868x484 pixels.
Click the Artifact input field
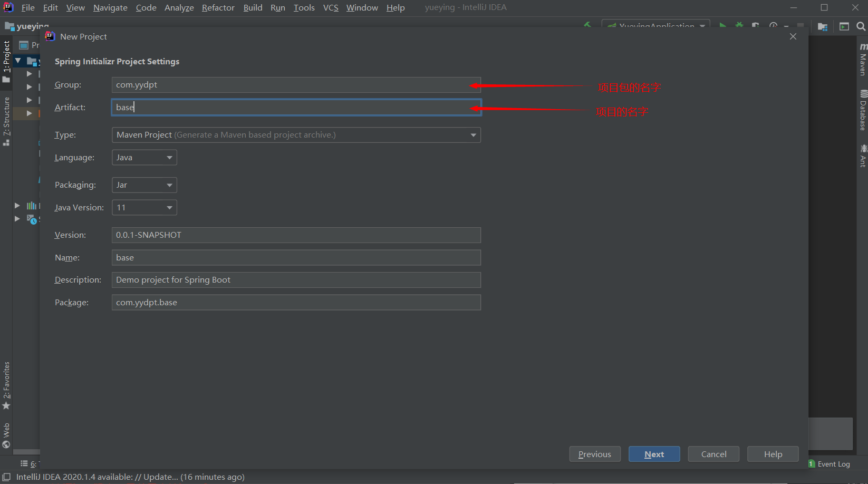[x=296, y=108]
